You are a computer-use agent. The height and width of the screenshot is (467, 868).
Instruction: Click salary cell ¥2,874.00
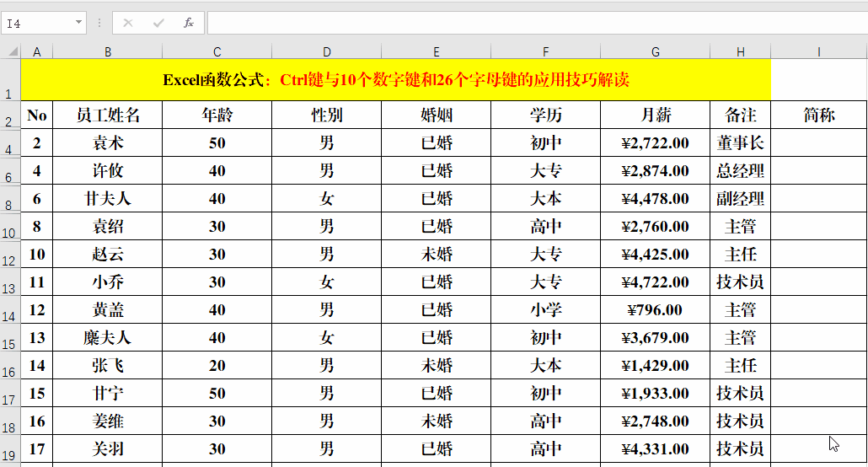click(x=656, y=170)
